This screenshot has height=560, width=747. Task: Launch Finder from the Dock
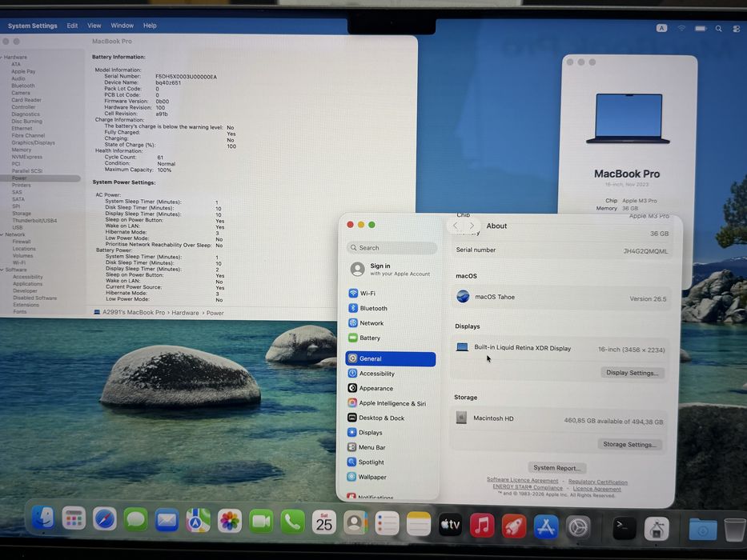pyautogui.click(x=43, y=518)
